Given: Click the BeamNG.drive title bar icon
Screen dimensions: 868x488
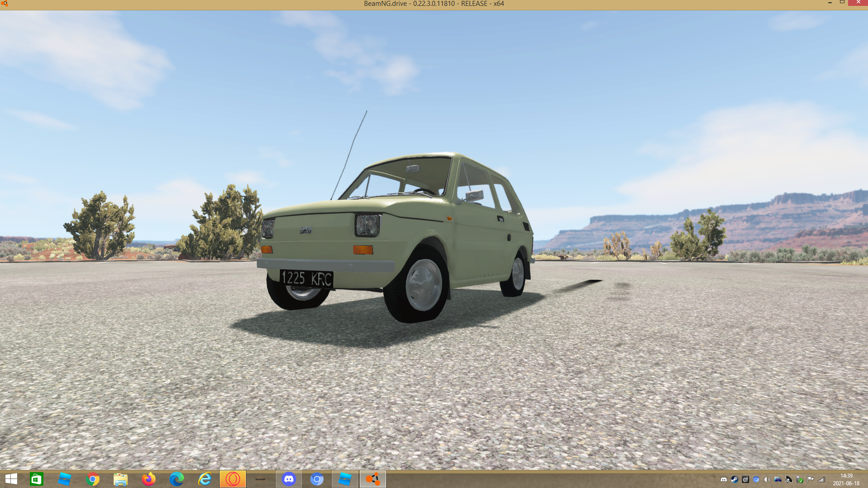Looking at the screenshot, I should (x=5, y=4).
